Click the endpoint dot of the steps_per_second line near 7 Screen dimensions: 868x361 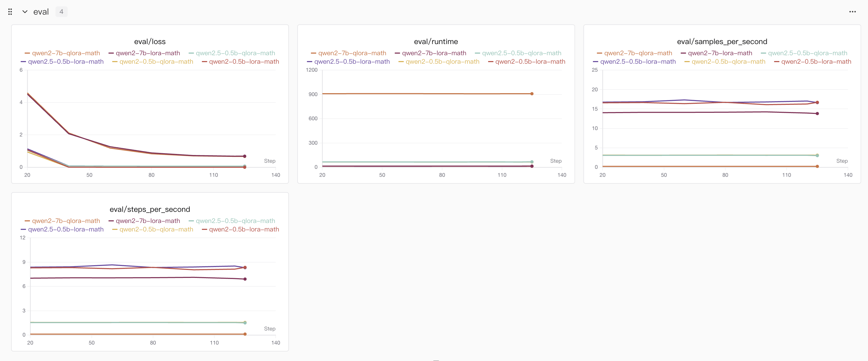[245, 279]
